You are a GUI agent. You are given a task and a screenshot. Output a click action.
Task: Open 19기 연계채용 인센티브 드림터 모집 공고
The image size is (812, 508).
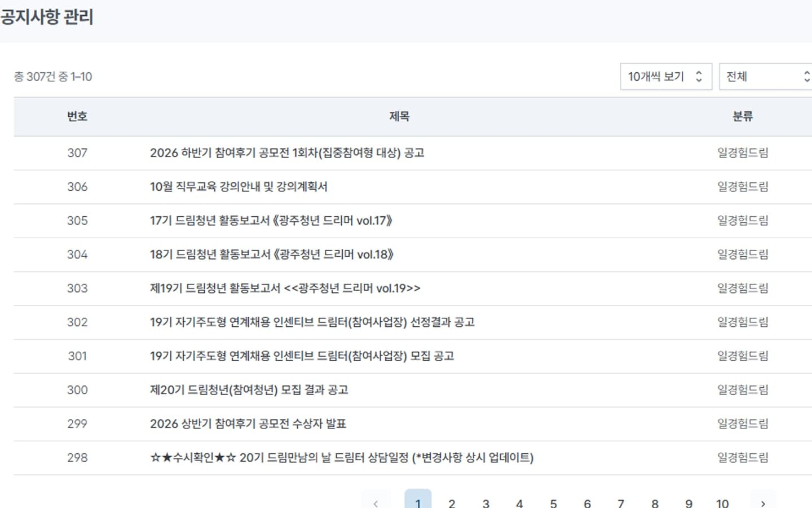click(x=302, y=356)
